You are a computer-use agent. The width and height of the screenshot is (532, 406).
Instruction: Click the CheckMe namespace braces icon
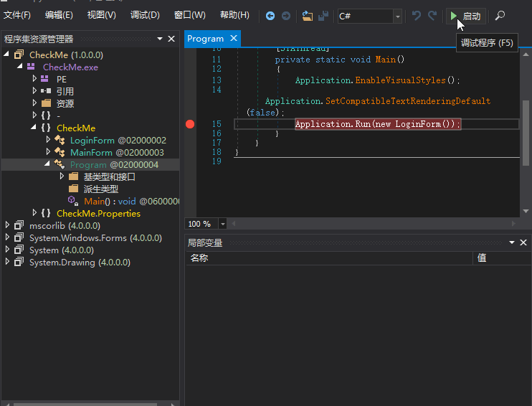click(46, 128)
